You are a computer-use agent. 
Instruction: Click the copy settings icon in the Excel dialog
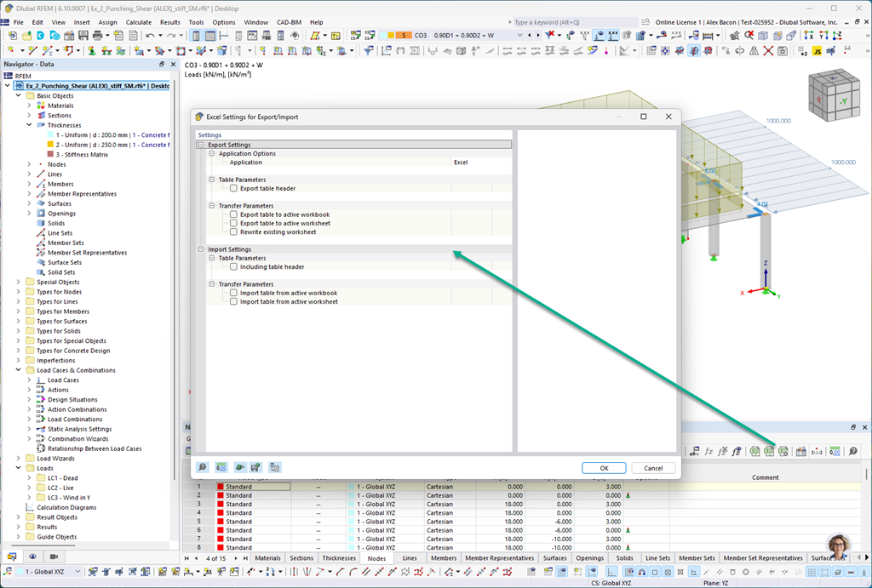click(x=276, y=467)
